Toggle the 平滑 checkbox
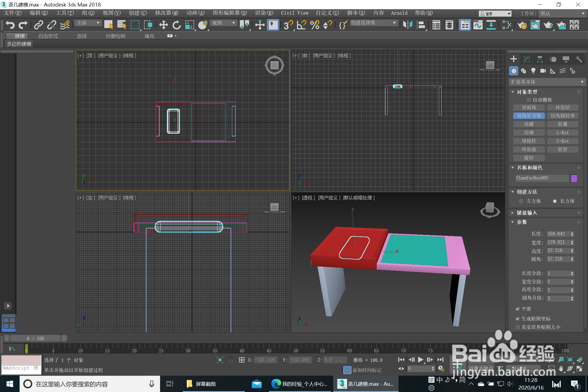588x392 pixels. tap(518, 309)
